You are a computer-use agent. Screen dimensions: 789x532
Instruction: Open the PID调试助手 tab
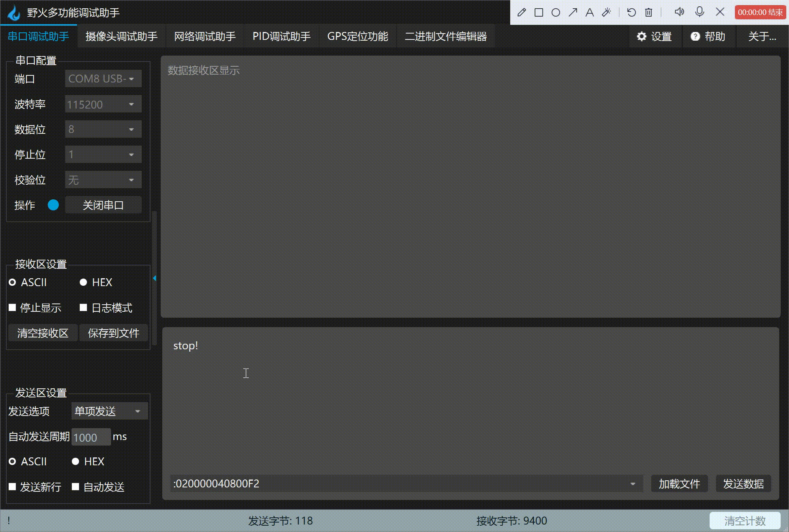[x=281, y=36]
